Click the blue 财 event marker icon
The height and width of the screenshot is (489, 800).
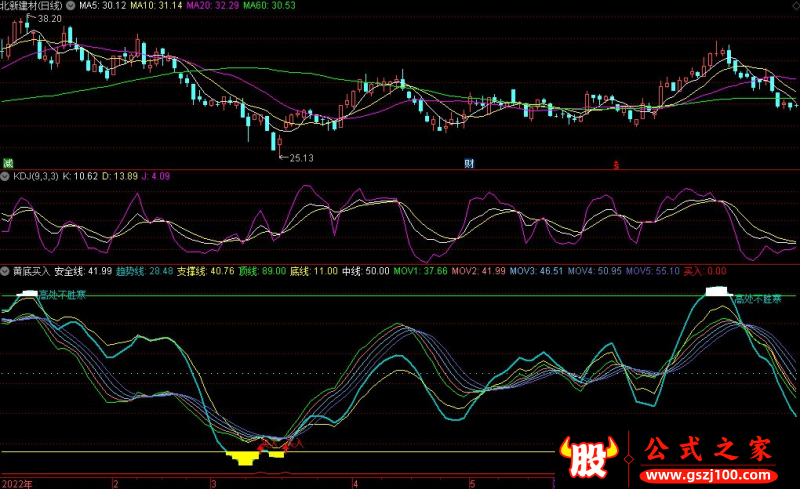point(468,163)
